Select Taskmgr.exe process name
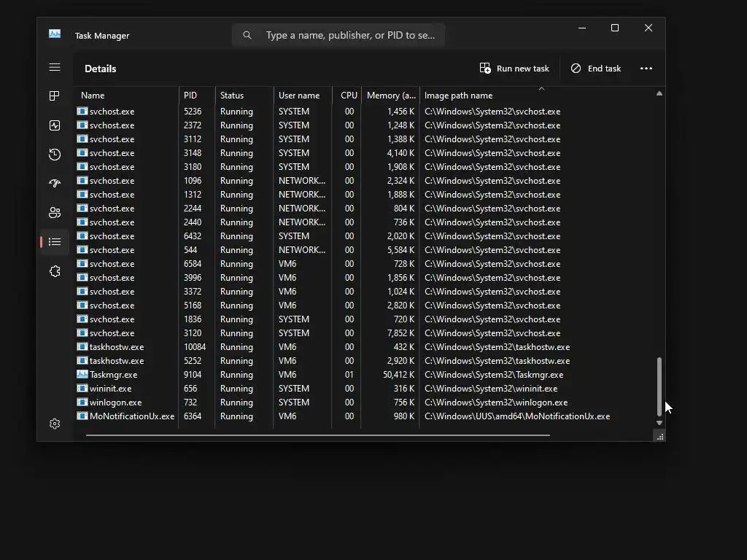This screenshot has height=560, width=747. click(x=113, y=375)
